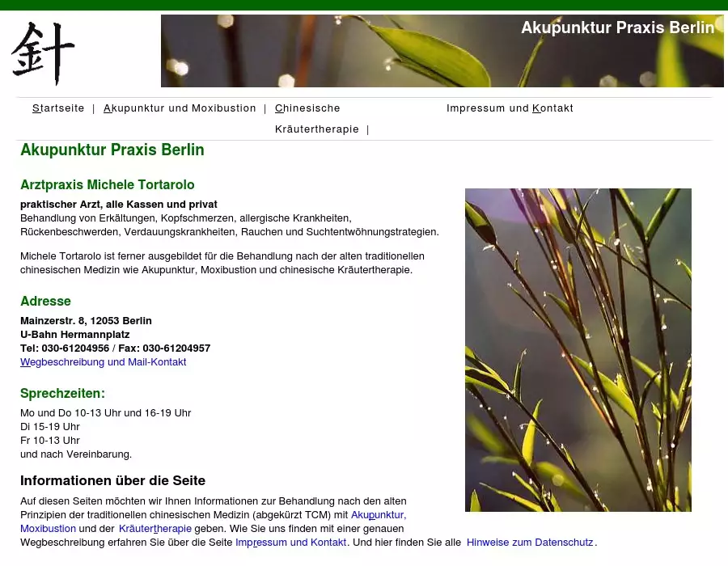Screen dimensions: 728x566
Task: Open the Hinweise zum Datenschutz link
Action: click(530, 543)
